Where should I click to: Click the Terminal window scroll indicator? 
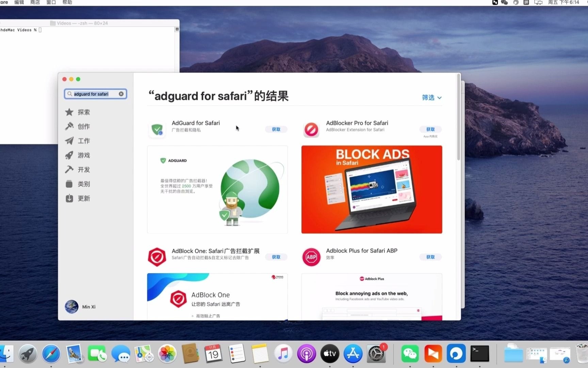pyautogui.click(x=177, y=29)
